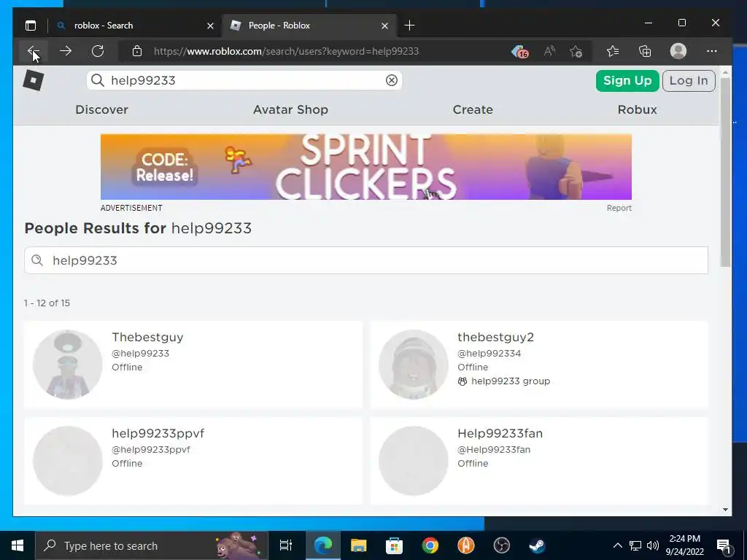Viewport: 747px width, 560px height.
Task: Show hidden system tray icons chevron
Action: coord(617,545)
